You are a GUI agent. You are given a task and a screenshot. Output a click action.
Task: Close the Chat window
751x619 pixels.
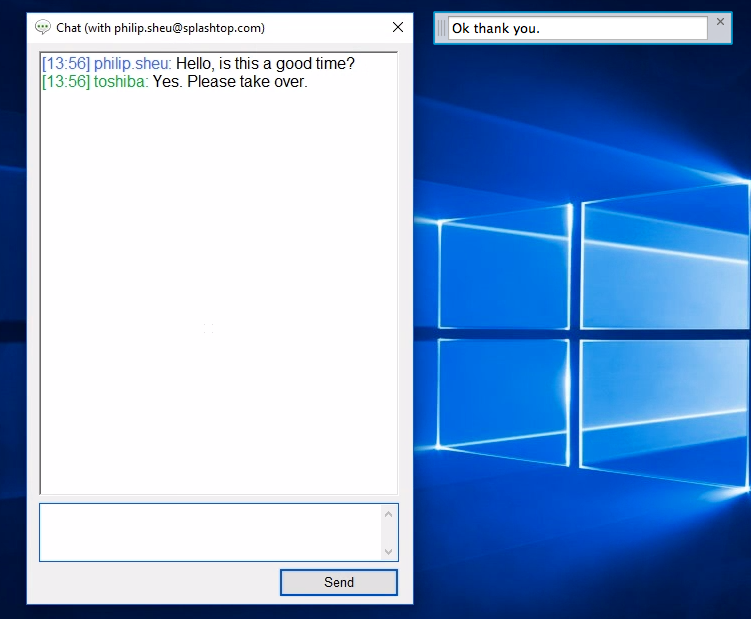pyautogui.click(x=398, y=27)
